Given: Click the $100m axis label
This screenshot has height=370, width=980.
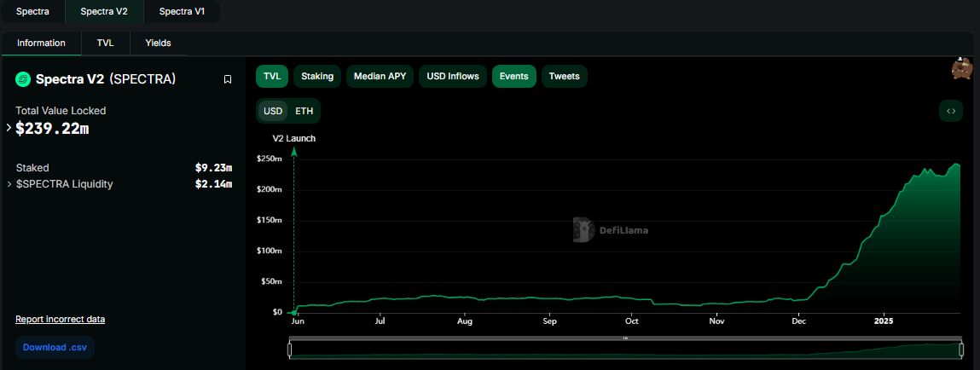Looking at the screenshot, I should (270, 251).
